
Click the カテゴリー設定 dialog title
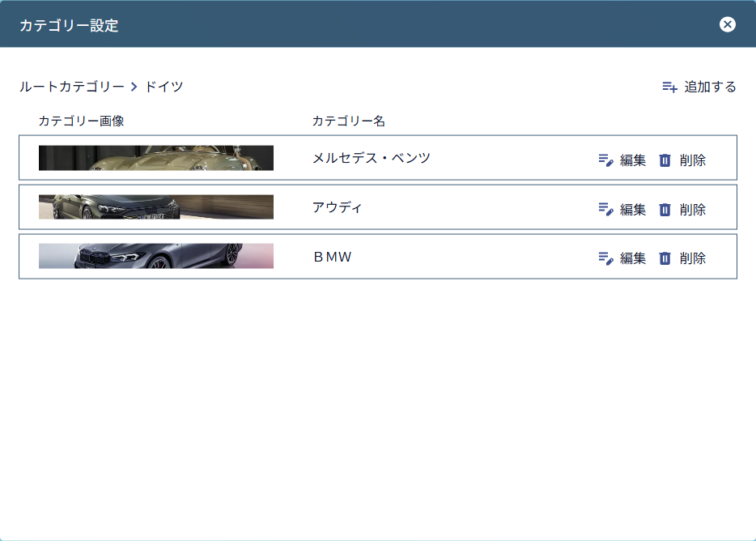coord(69,25)
